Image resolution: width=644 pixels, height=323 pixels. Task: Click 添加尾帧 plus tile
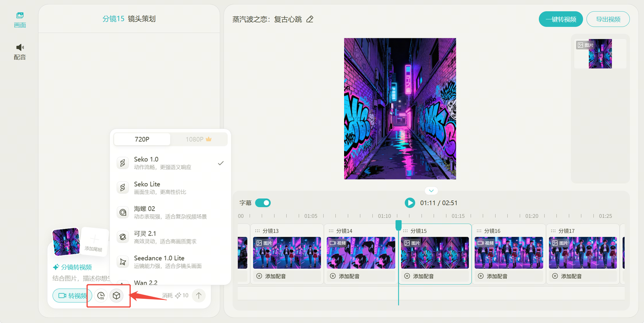(x=94, y=242)
